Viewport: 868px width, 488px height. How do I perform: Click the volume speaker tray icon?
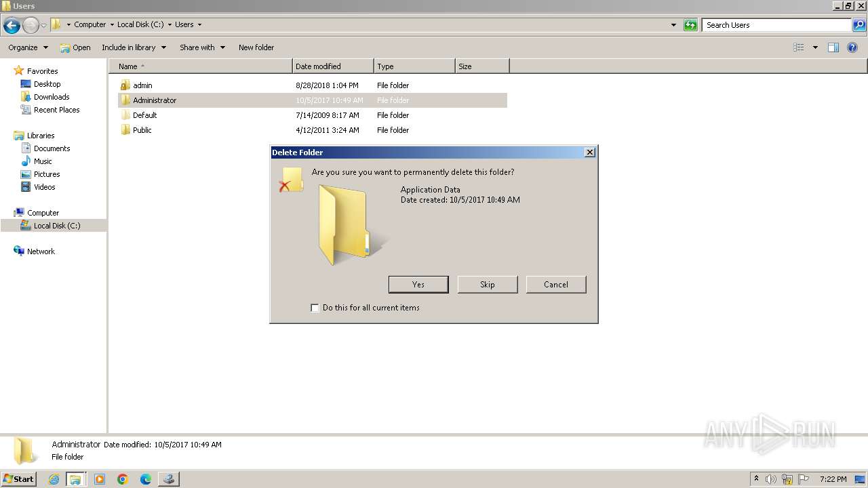tap(771, 479)
